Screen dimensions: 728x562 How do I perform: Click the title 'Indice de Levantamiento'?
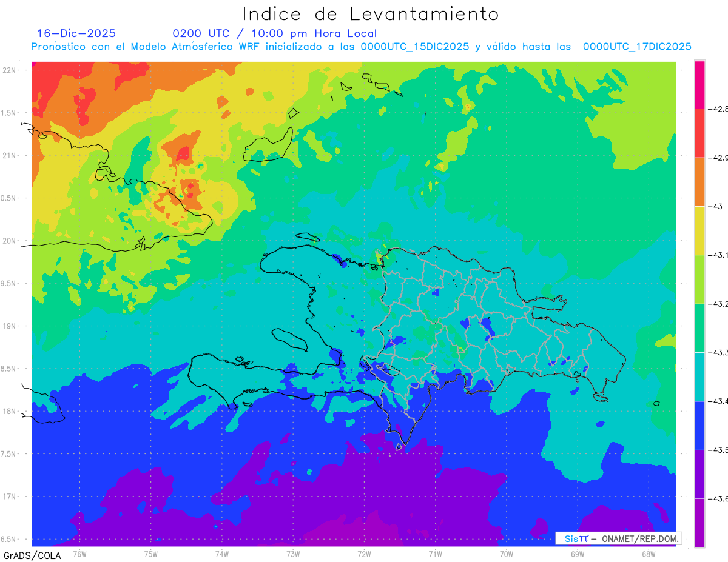(x=371, y=13)
